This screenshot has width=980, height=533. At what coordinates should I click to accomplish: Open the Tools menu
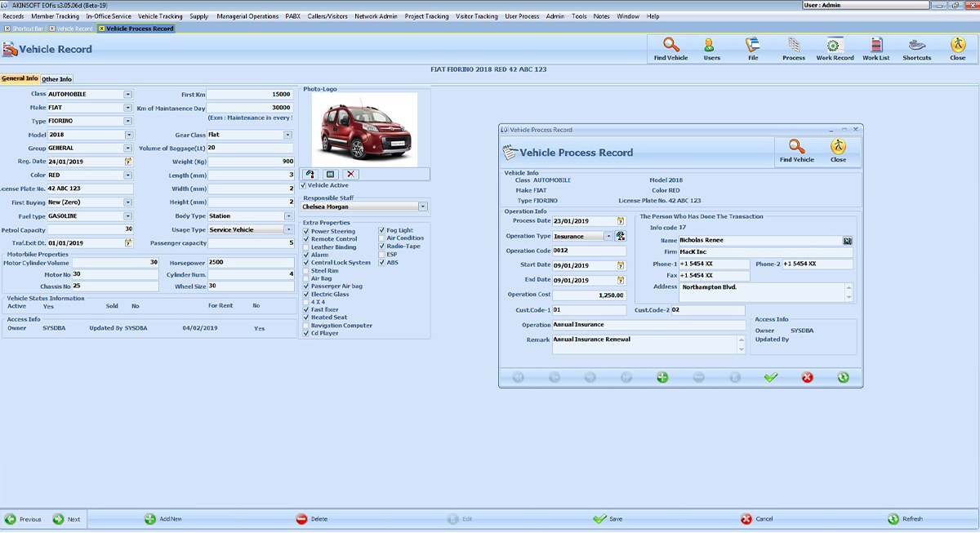point(579,16)
